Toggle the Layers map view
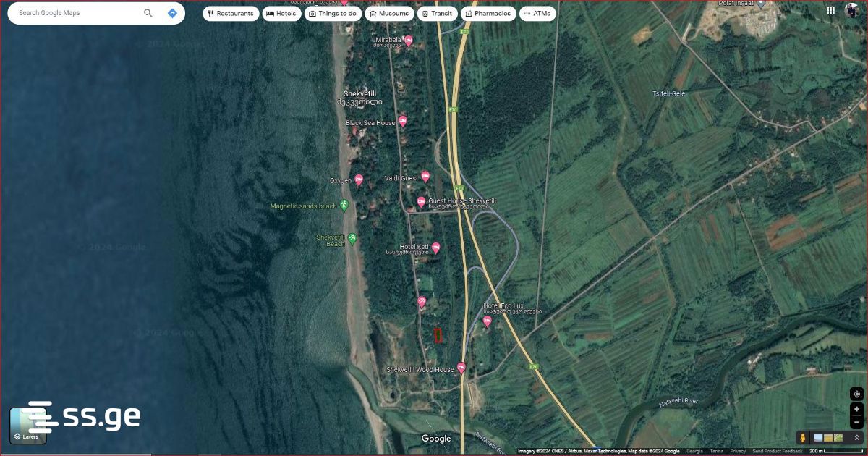Image resolution: width=868 pixels, height=456 pixels. pos(27,426)
